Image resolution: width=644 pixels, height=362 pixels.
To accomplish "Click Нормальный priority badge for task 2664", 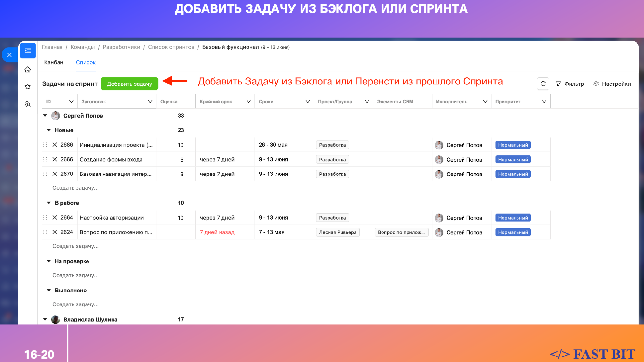I will [513, 218].
